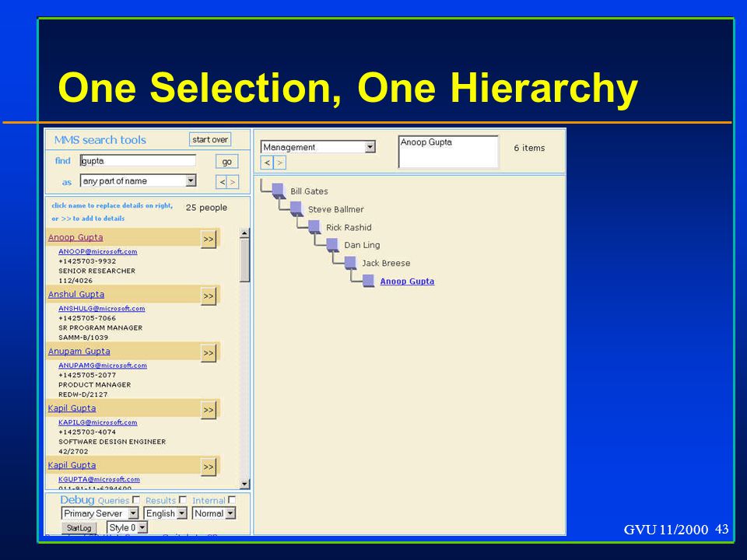Select Jack Breese in the hierarchy
The width and height of the screenshot is (747, 560).
[386, 263]
